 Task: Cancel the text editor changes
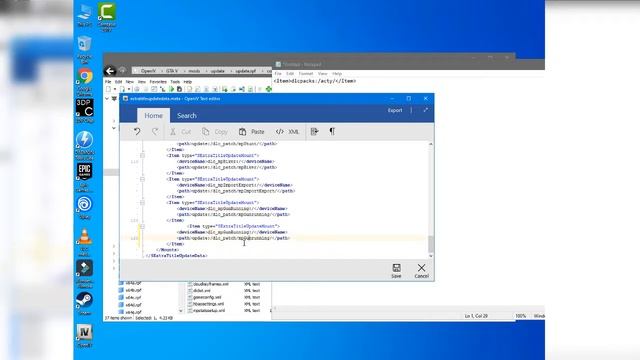(421, 271)
